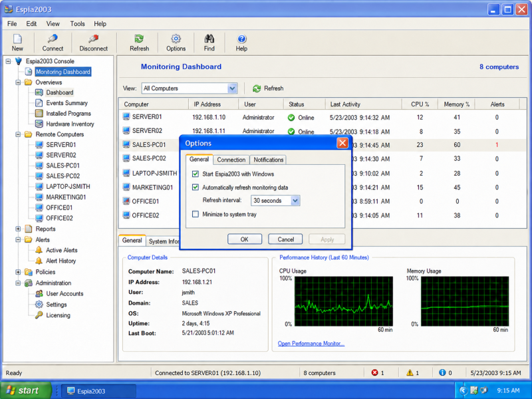Screen dimensions: 532x399
Task: Click taskbar tray expand arrow
Action: click(x=463, y=390)
